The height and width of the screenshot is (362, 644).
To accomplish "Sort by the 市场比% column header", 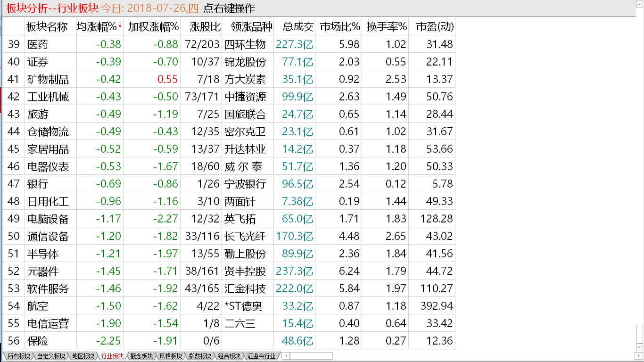I will click(x=339, y=27).
